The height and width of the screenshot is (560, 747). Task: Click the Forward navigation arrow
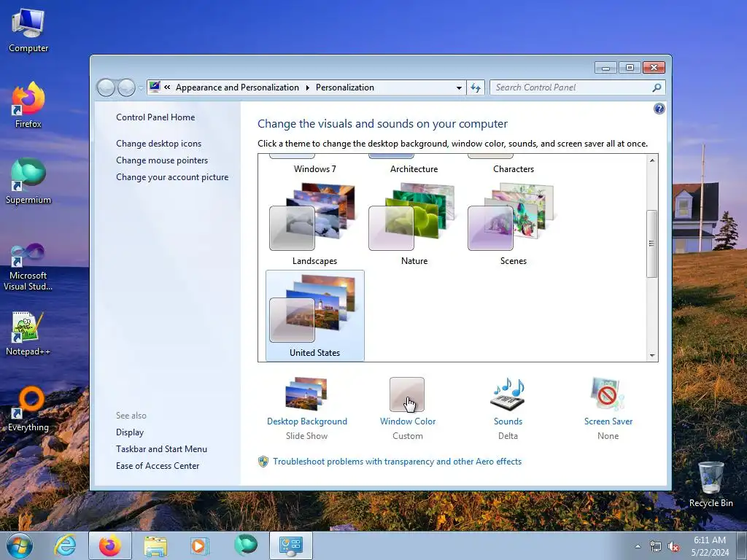coord(126,87)
